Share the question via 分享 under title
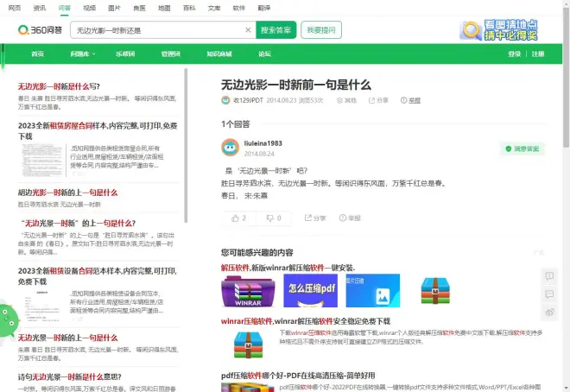Image resolution: width=570 pixels, height=392 pixels. (x=377, y=100)
